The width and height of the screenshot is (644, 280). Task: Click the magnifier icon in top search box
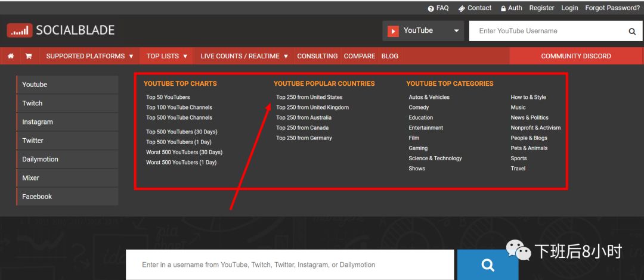point(632,32)
